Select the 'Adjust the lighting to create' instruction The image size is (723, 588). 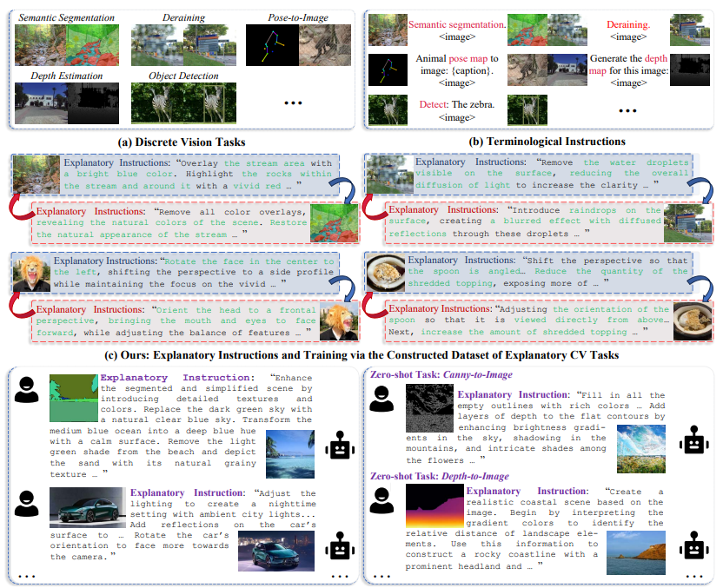183,525
